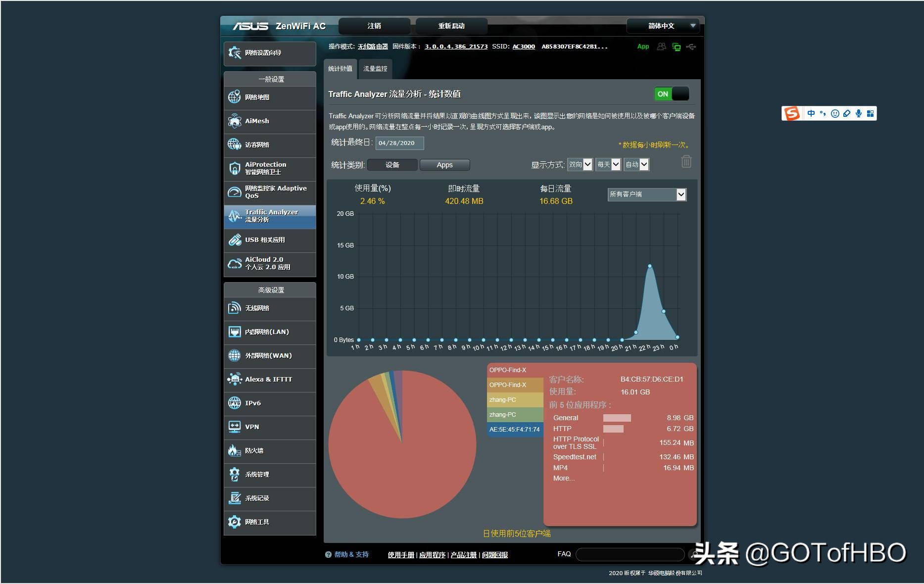Click the 重新启动 reboot button
924x584 pixels.
click(x=451, y=26)
